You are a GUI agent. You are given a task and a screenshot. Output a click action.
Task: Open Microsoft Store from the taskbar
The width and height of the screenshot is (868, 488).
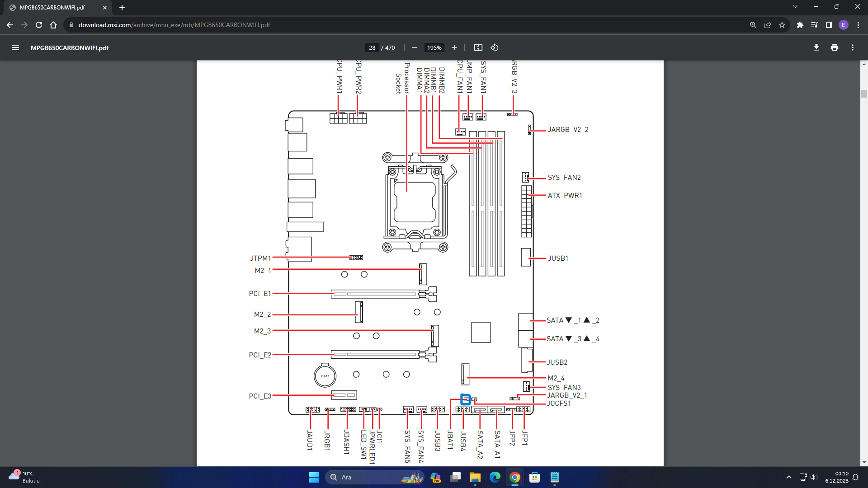(535, 477)
